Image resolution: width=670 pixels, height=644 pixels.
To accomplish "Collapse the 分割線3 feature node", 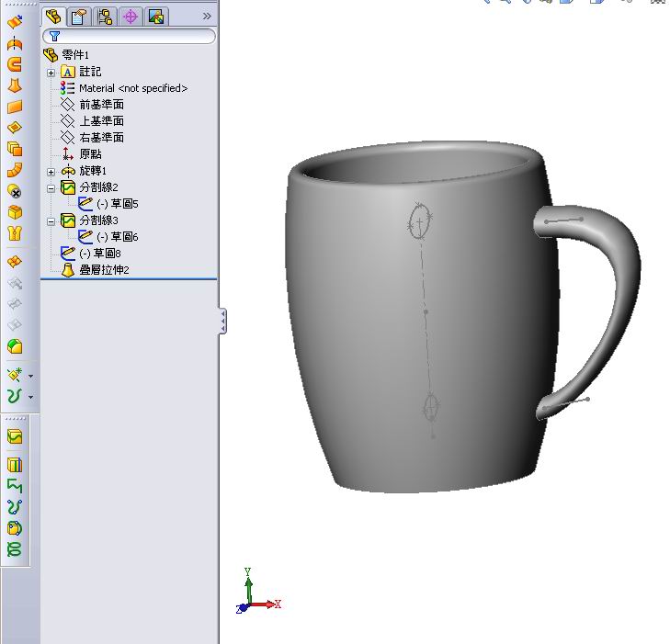I will click(51, 221).
